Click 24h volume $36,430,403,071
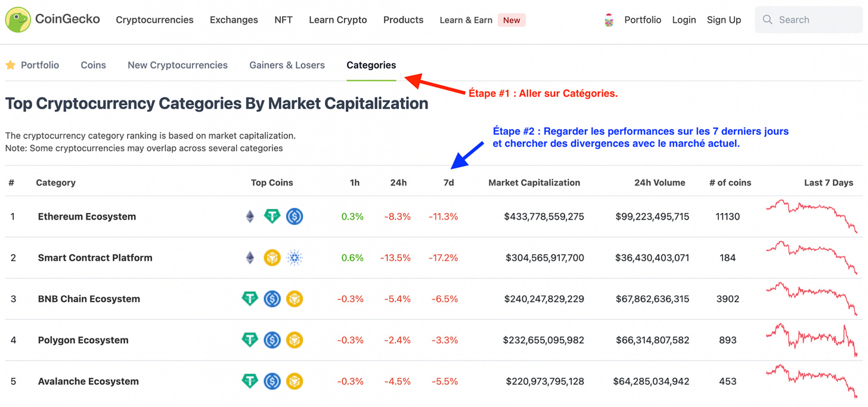868x407 pixels. click(x=653, y=257)
